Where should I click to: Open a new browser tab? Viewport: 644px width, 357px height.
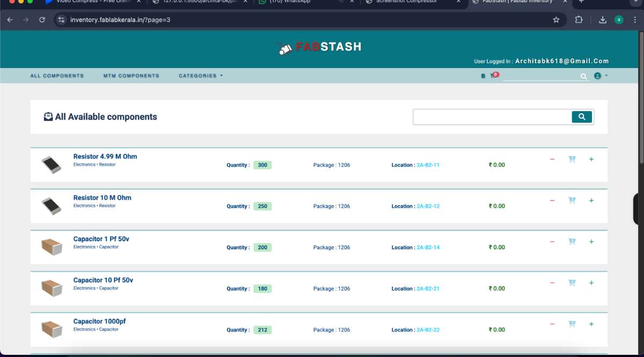pos(581,2)
